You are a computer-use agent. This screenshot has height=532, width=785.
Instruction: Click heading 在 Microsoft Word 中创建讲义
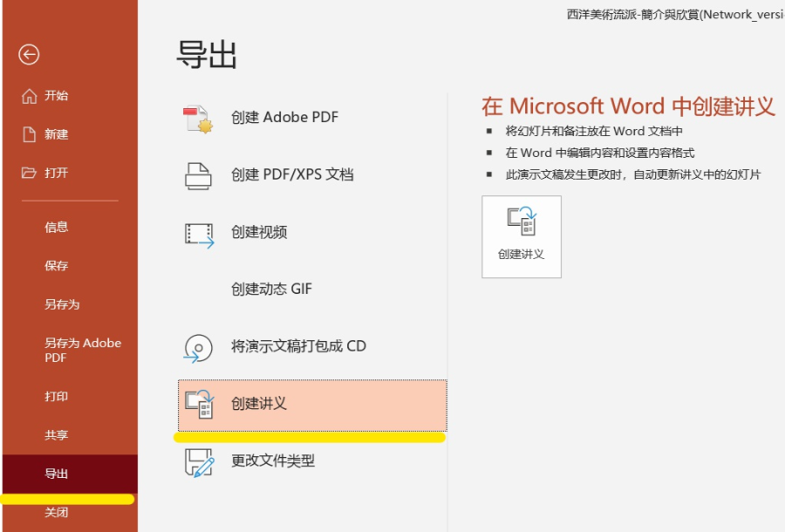[x=628, y=106]
